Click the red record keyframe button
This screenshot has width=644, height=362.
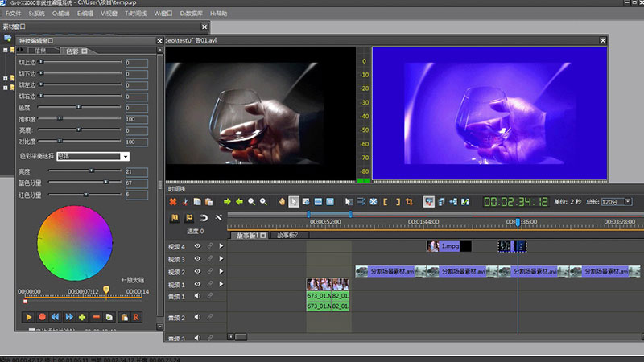43,317
